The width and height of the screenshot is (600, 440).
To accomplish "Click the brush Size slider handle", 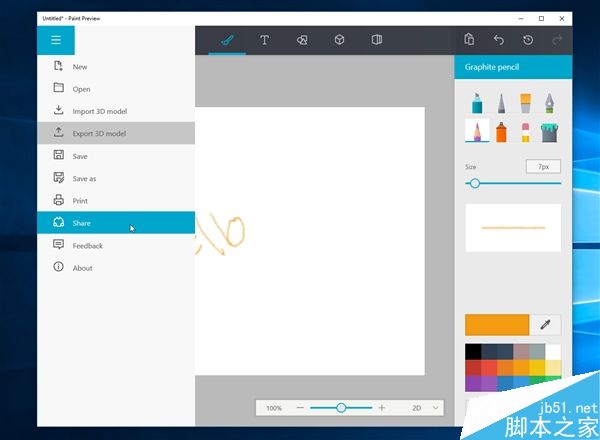I will tap(475, 183).
